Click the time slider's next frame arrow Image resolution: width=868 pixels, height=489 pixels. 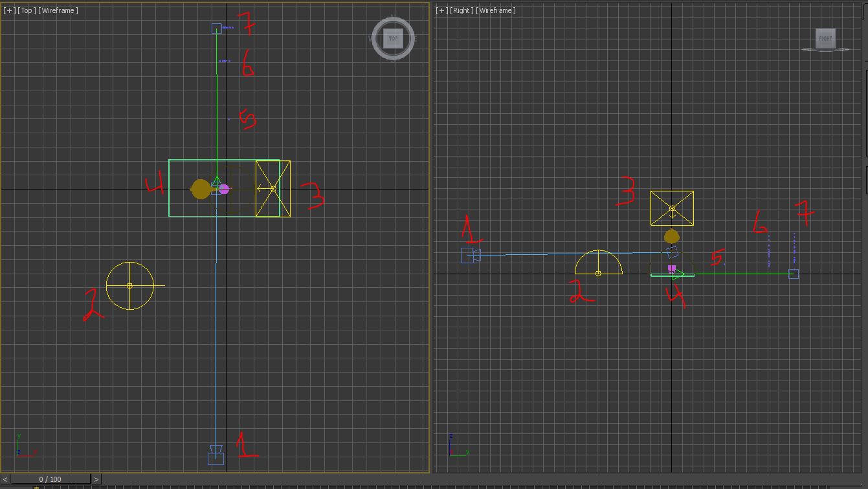point(96,479)
